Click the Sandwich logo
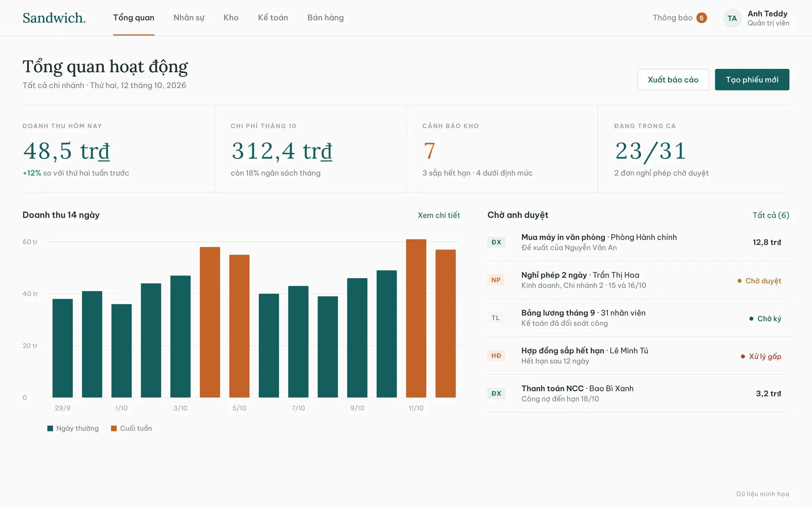Image resolution: width=812 pixels, height=508 pixels. tap(54, 18)
